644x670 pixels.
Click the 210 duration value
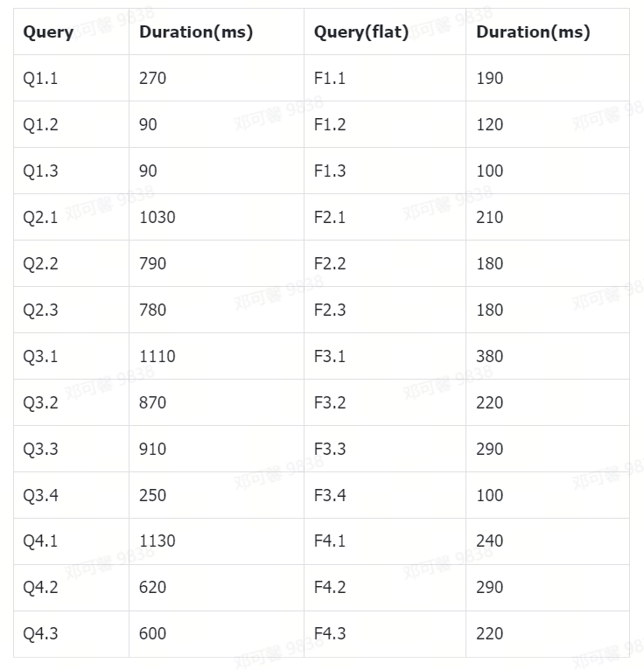point(490,217)
